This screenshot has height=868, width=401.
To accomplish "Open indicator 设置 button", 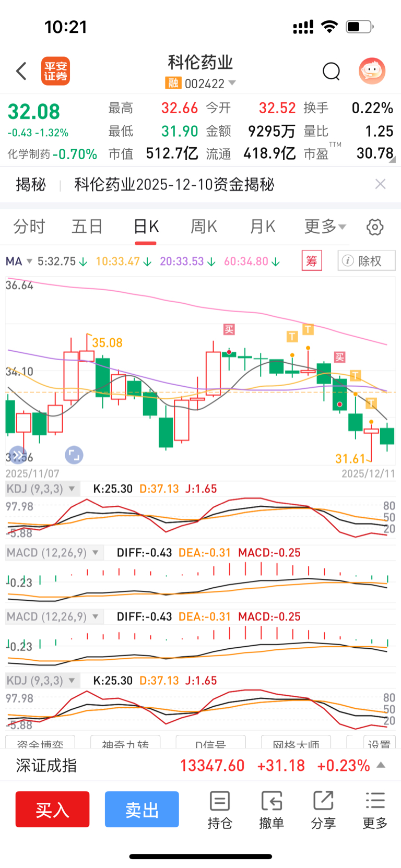I will point(379,743).
